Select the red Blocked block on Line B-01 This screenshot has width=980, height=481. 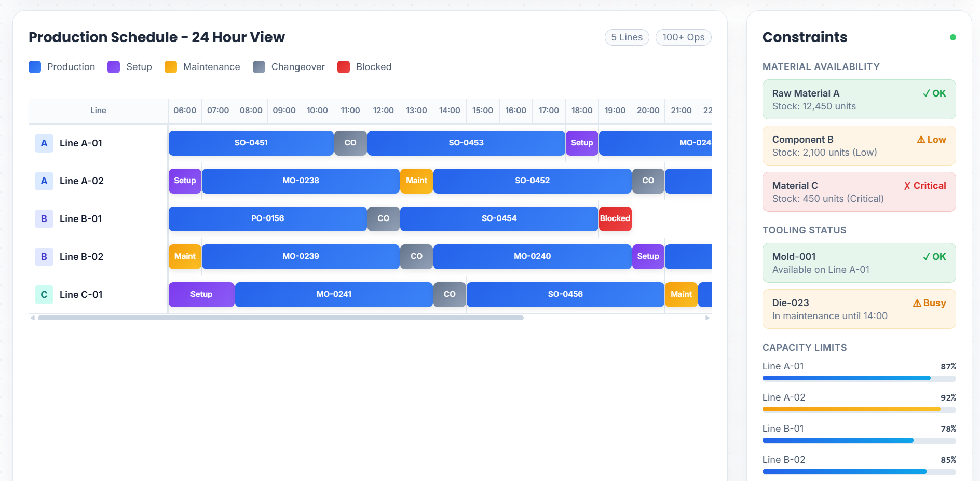(615, 219)
